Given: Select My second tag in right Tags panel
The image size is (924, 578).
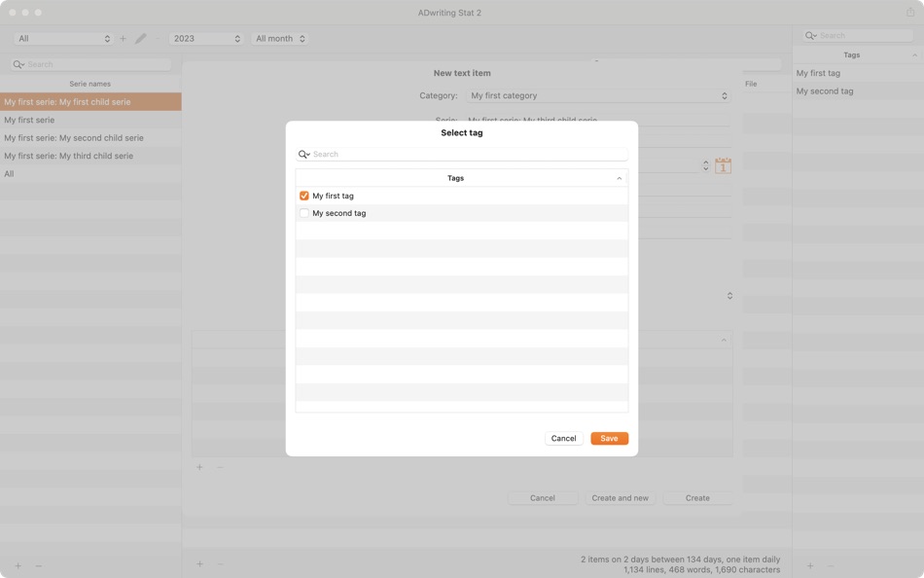Looking at the screenshot, I should tap(858, 90).
